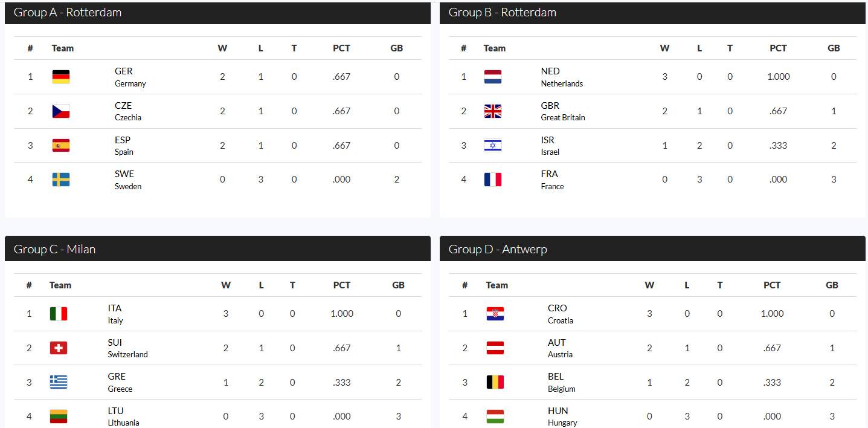Click the Greece flag icon
The image size is (868, 428).
click(59, 382)
